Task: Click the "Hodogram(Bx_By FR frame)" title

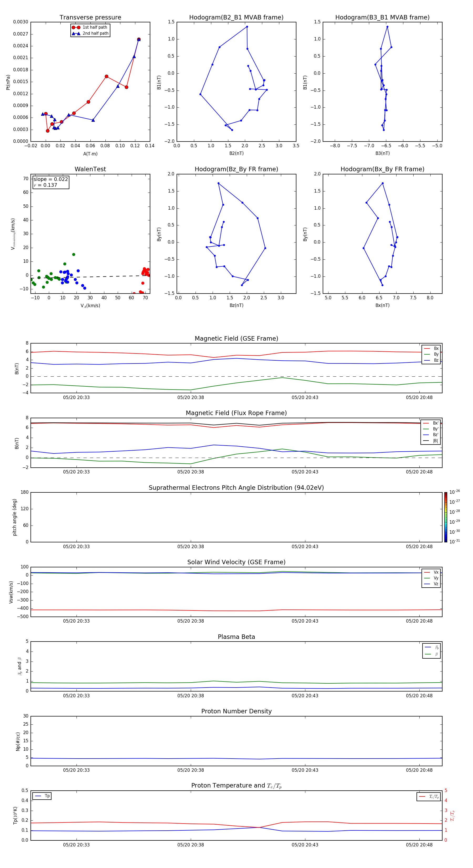Action: tap(382, 169)
